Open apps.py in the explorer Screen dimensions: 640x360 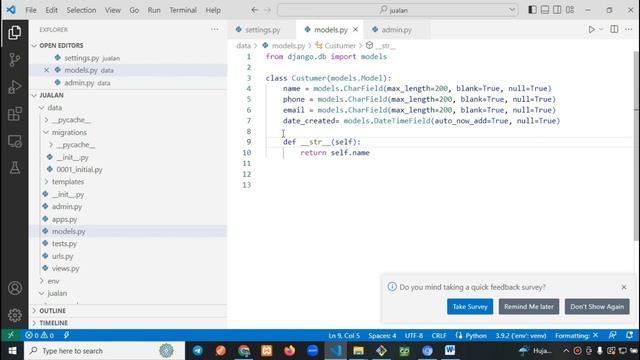64,219
